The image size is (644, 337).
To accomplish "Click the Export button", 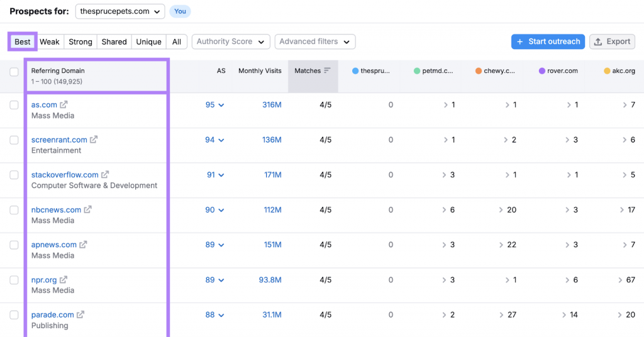I will 612,41.
